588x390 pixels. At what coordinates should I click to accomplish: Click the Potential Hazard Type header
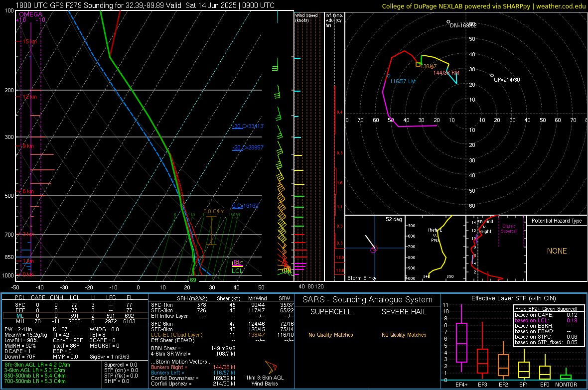(557, 221)
